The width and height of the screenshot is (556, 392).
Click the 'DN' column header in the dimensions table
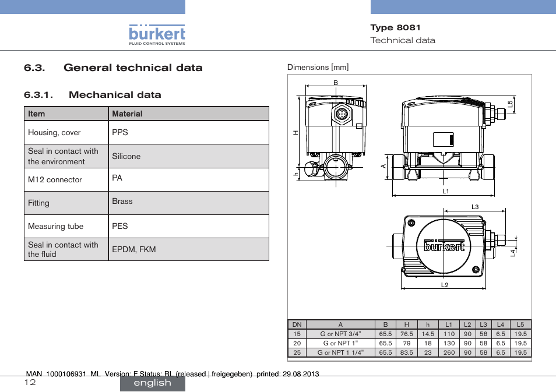pos(297,324)
